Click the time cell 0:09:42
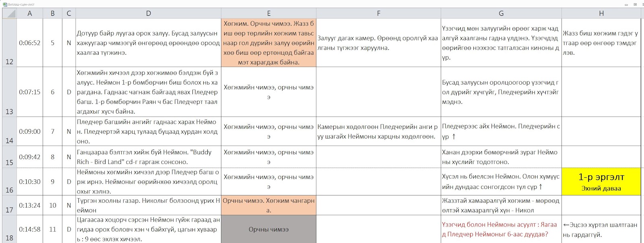This screenshot has width=644, height=243. (x=30, y=157)
